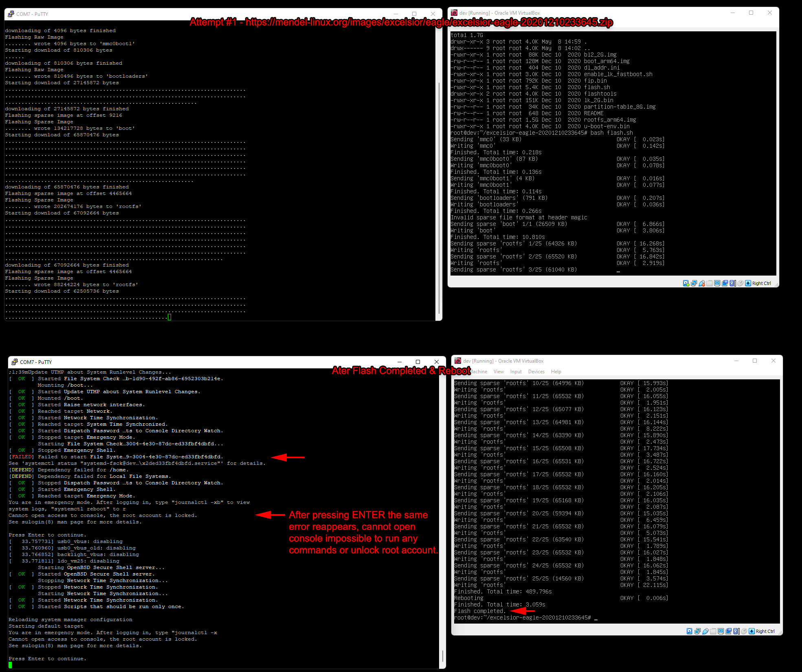Open the Help menu
Screen dimensions: 802x672
(556, 371)
